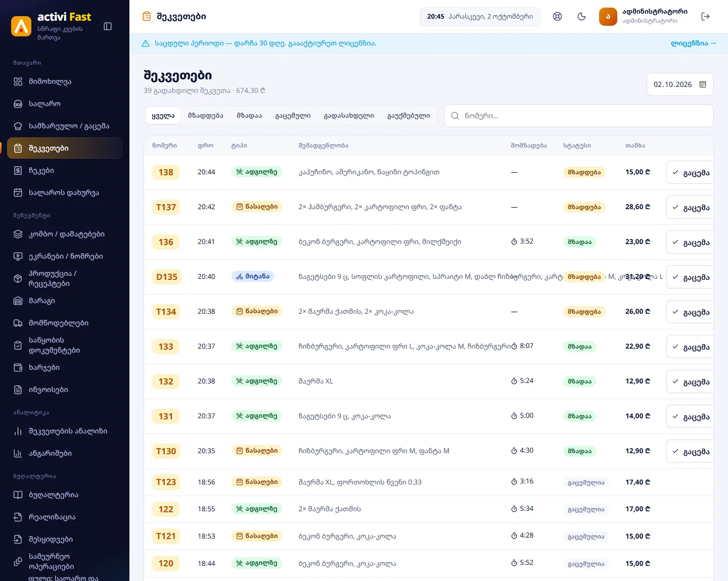Click the მიტანა type badge of order D135
728x581 pixels.
tap(253, 276)
